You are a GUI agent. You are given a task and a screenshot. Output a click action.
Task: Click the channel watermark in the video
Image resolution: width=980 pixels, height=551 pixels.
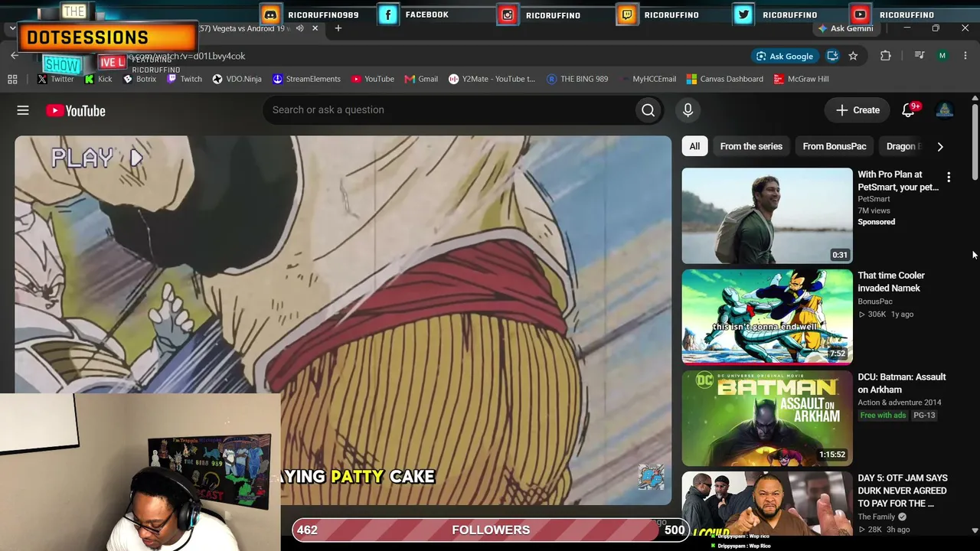click(x=652, y=477)
